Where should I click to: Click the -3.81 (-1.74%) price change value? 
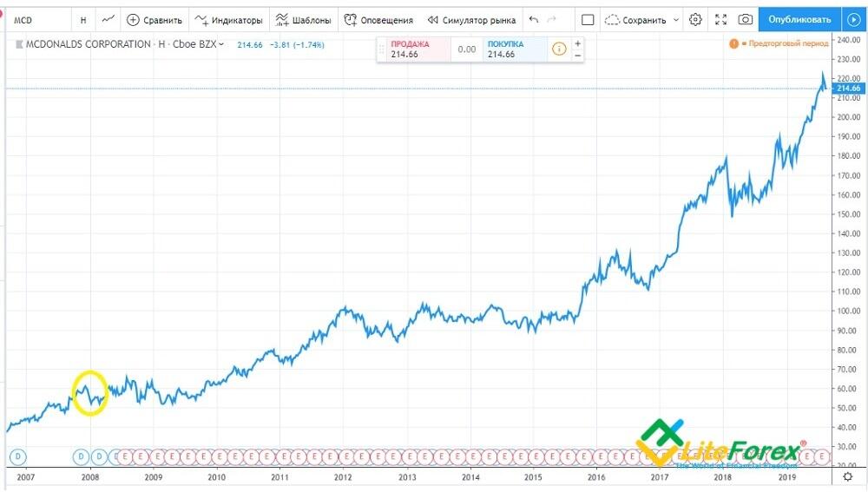tap(297, 45)
